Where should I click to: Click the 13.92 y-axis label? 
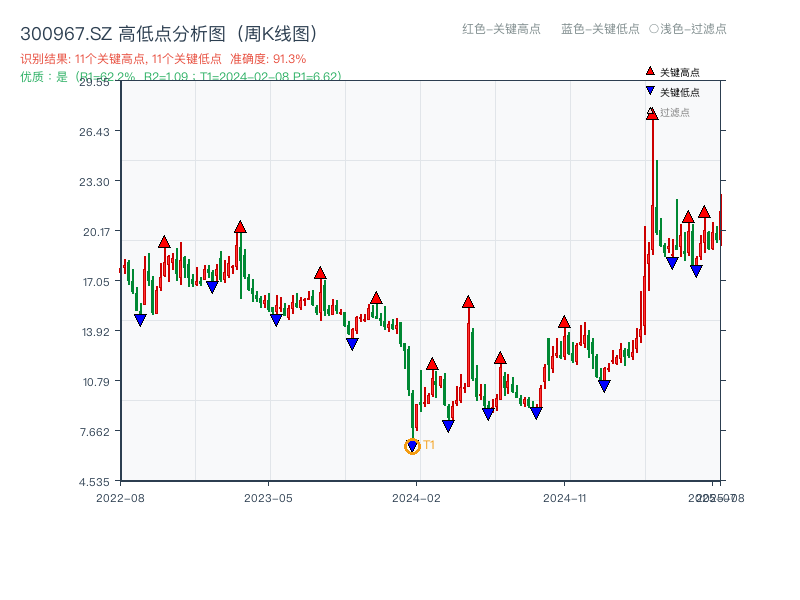pos(96,332)
